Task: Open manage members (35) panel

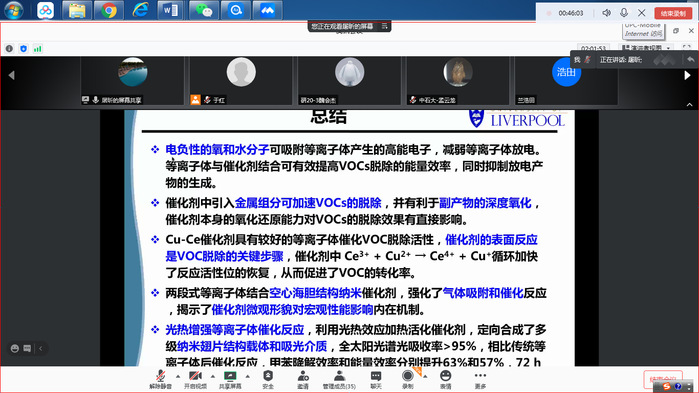Action: pyautogui.click(x=339, y=380)
